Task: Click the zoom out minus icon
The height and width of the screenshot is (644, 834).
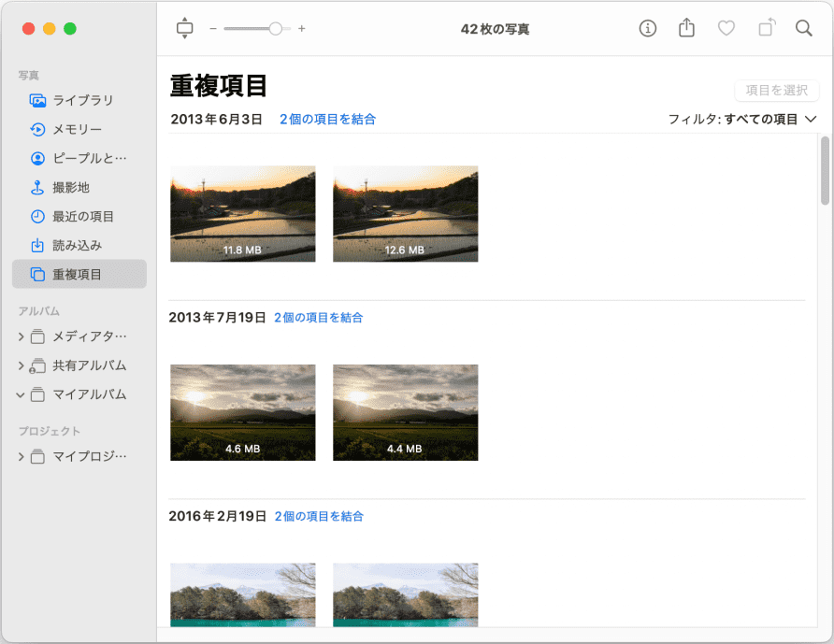Action: click(213, 29)
